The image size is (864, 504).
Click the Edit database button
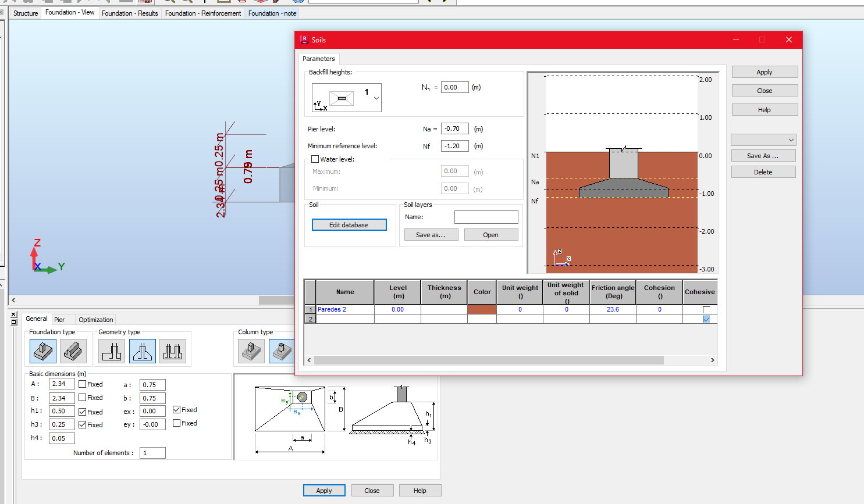[349, 224]
